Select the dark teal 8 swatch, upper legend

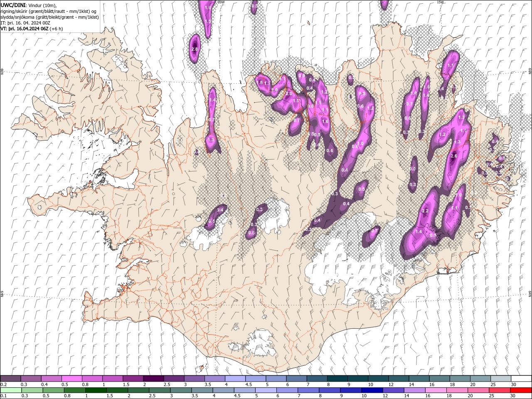coord(337,379)
